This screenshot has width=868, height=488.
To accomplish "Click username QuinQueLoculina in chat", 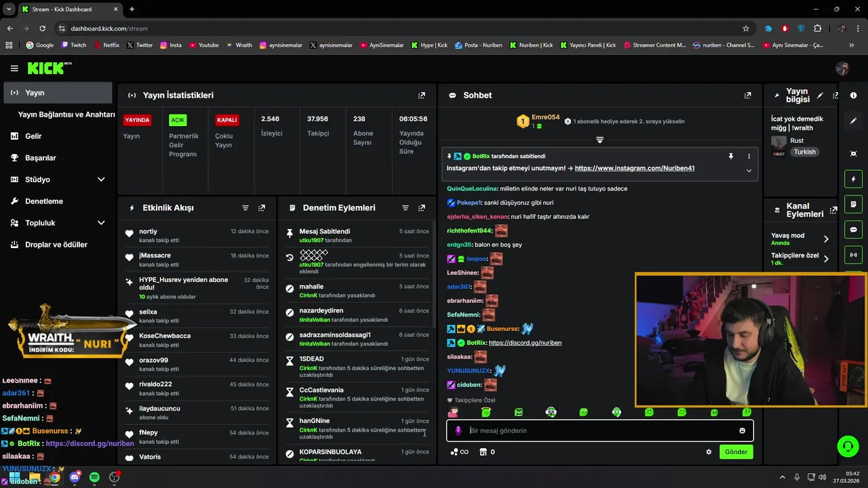I will [x=472, y=188].
